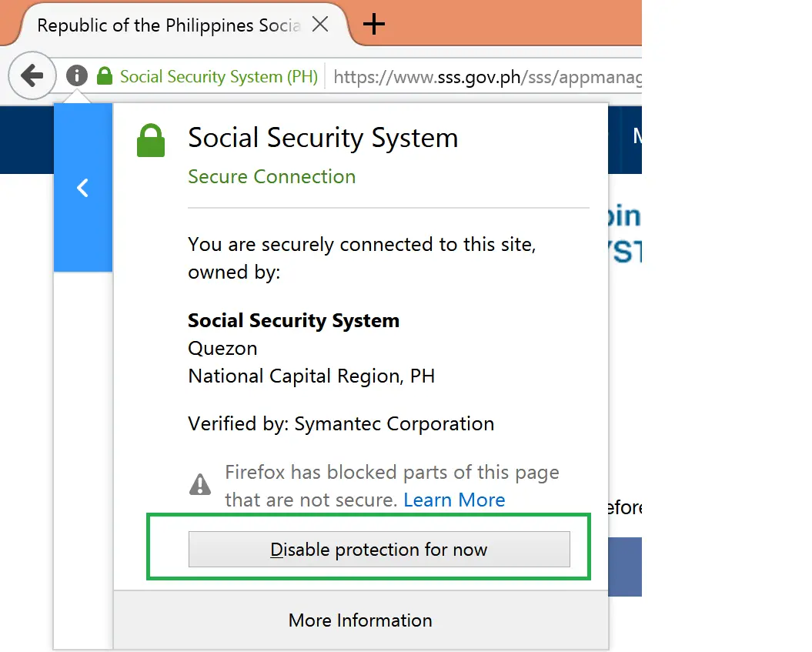Click the National Capital Region, PH text
This screenshot has width=812, height=652.
(311, 376)
